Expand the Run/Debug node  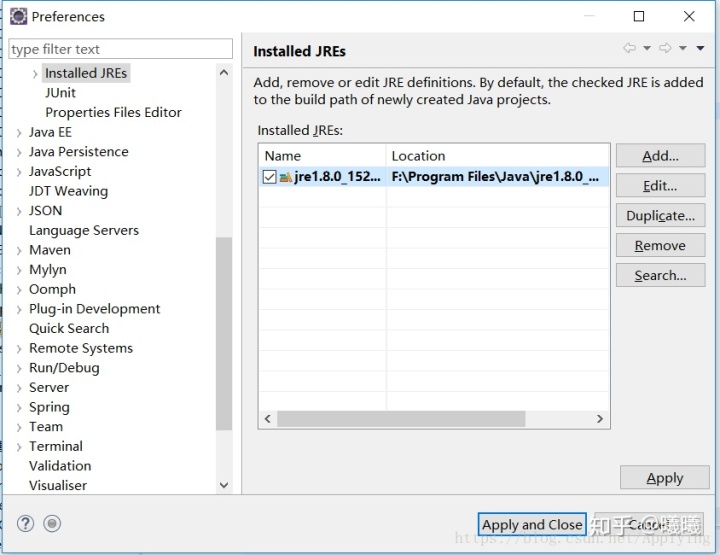click(19, 369)
